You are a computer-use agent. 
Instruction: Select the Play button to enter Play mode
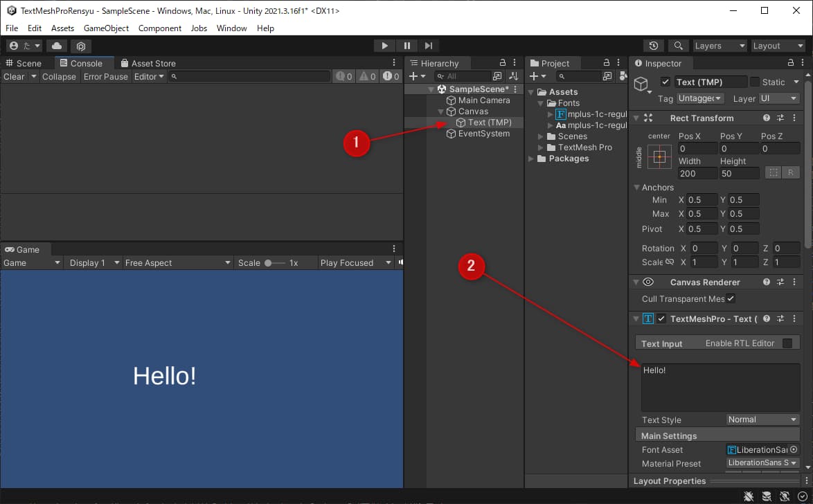(x=384, y=46)
